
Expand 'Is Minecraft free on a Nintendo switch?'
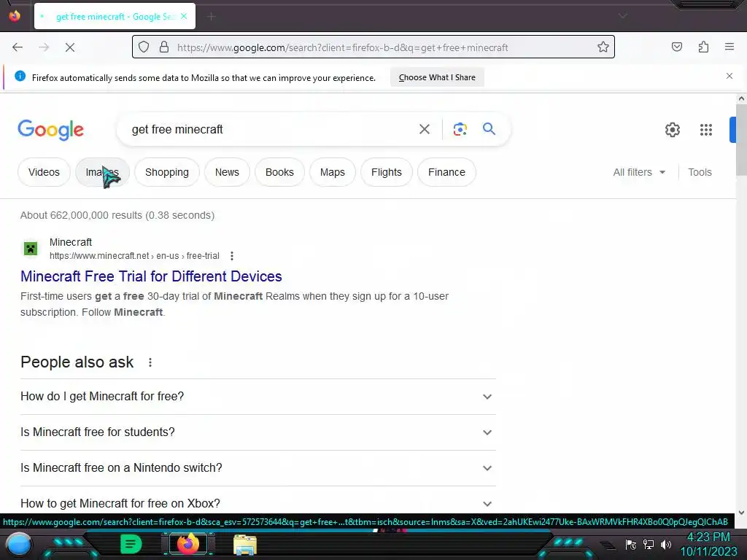258,468
